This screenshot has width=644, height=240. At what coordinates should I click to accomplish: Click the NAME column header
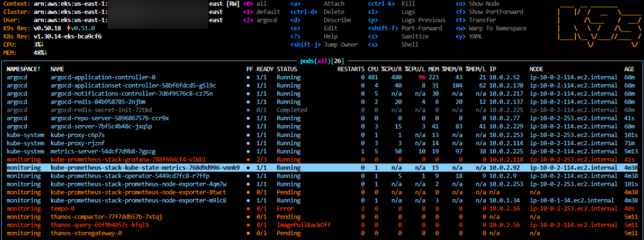coord(57,69)
